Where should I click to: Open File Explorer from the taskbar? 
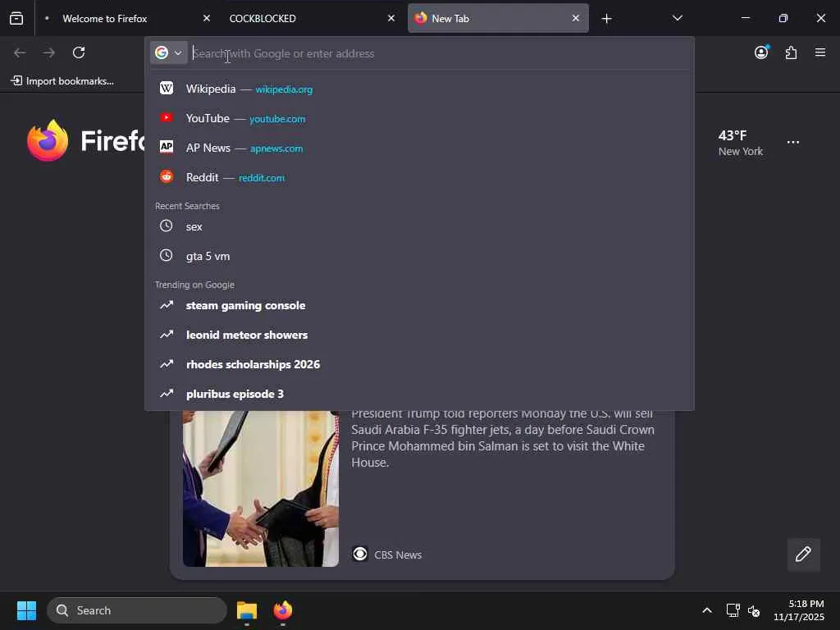coord(247,610)
